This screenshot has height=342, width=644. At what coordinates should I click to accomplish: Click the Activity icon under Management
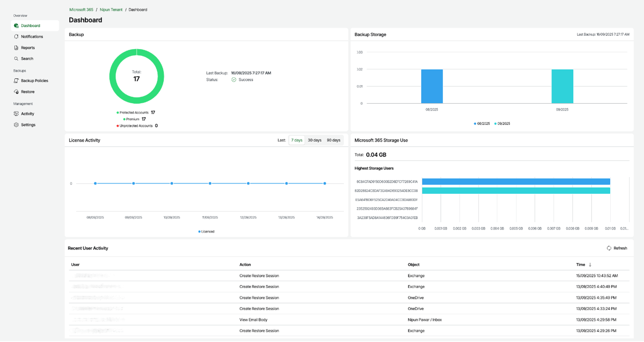click(x=16, y=114)
